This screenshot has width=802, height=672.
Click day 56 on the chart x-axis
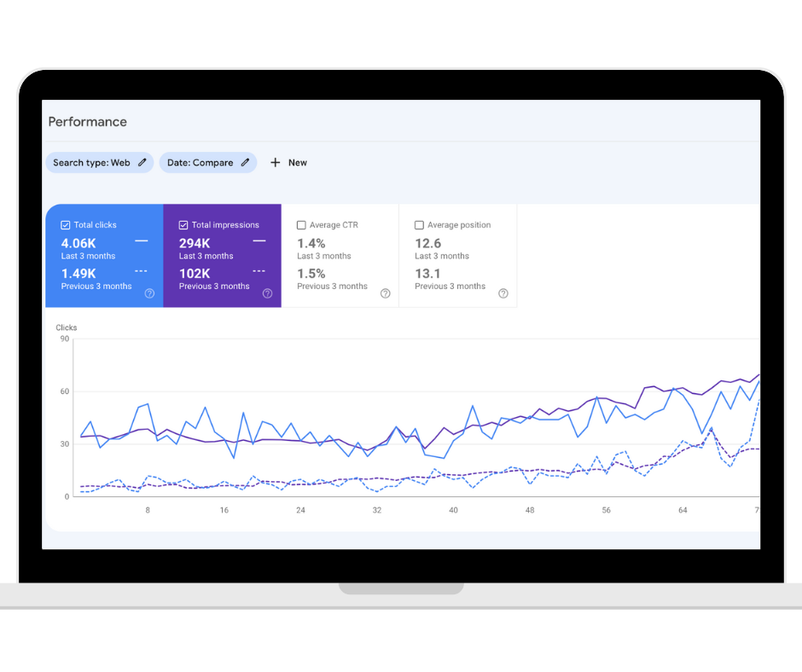(606, 510)
